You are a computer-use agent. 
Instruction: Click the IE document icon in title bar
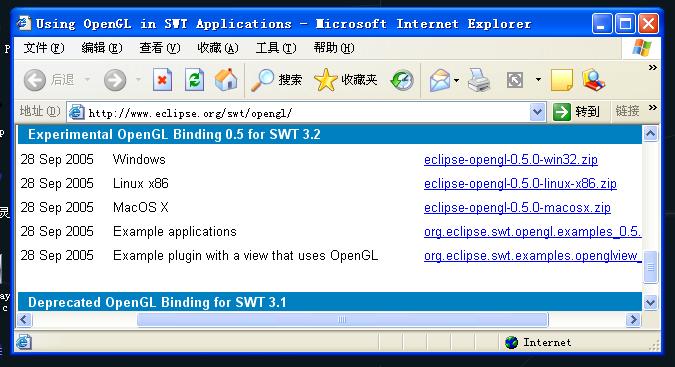[x=24, y=23]
